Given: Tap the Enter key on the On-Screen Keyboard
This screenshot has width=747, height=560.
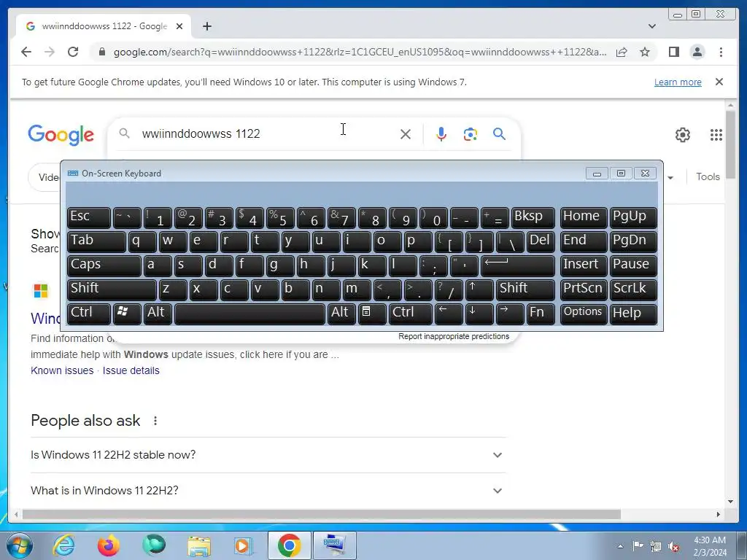Looking at the screenshot, I should [x=518, y=265].
